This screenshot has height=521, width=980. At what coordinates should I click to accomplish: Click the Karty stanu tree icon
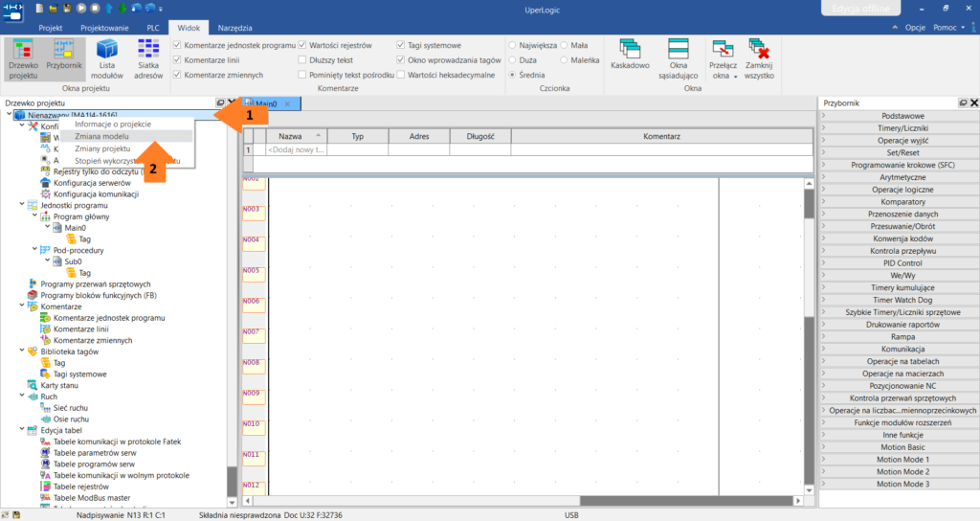33,385
